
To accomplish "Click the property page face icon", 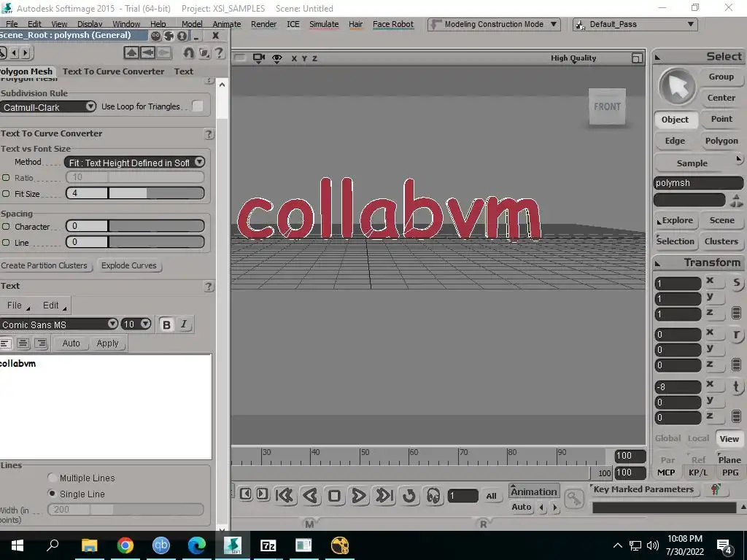I will click(156, 36).
